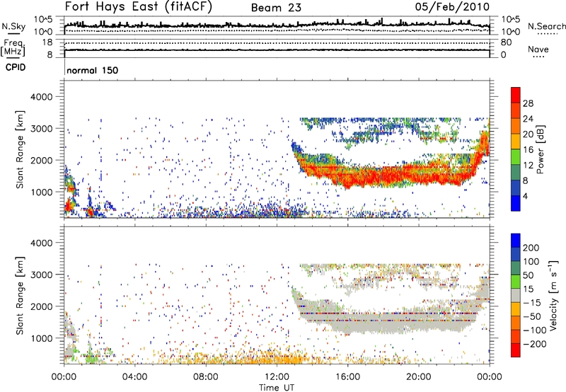
Task: Click the "10^5" tick beside N.Sky
Action: pos(44,20)
